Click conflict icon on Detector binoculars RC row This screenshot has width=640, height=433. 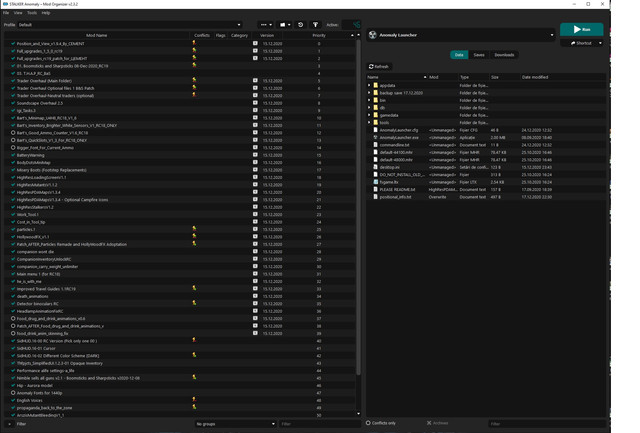click(194, 303)
